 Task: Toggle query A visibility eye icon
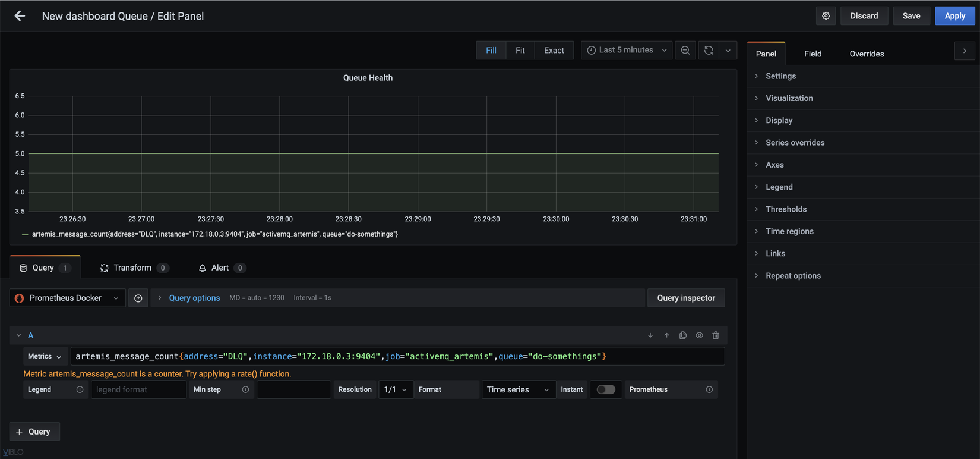[x=699, y=335]
